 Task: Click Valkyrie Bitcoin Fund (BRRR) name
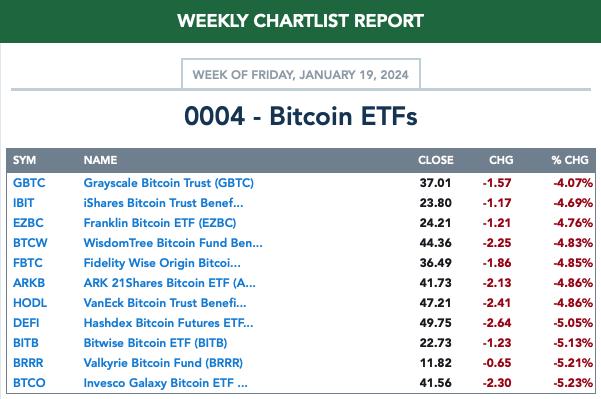[163, 363]
